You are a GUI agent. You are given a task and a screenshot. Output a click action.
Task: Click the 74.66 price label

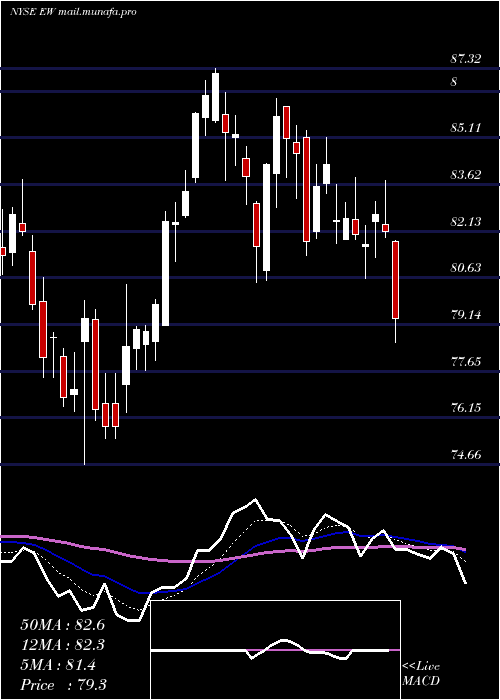[466, 455]
